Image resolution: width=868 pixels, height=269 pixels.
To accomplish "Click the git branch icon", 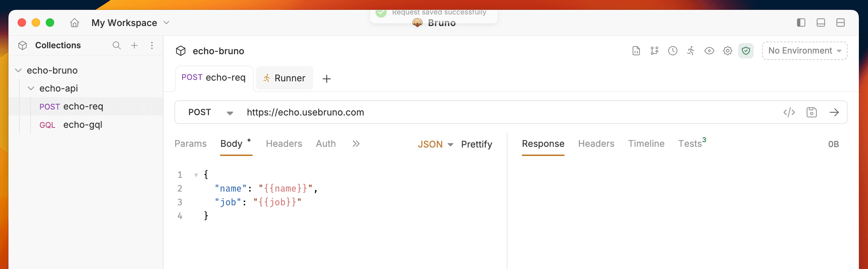I will pos(654,51).
